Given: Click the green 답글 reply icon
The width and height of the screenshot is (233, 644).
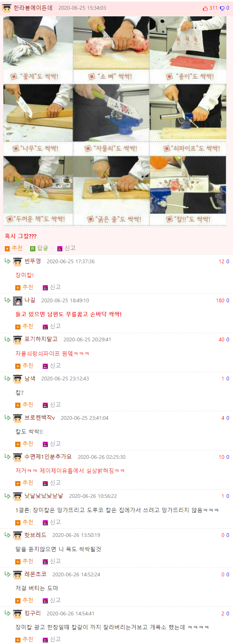Looking at the screenshot, I should coord(33,248).
